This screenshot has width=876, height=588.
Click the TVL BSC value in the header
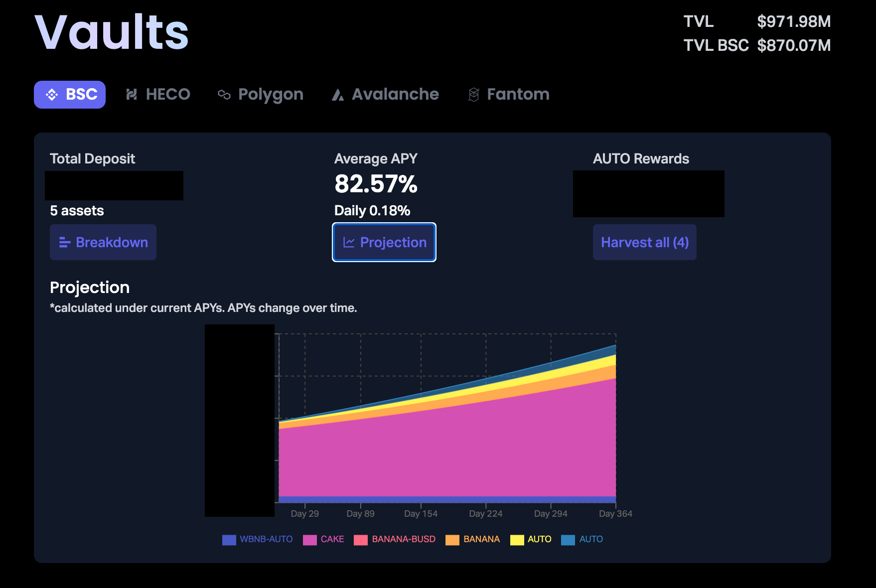pyautogui.click(x=794, y=45)
